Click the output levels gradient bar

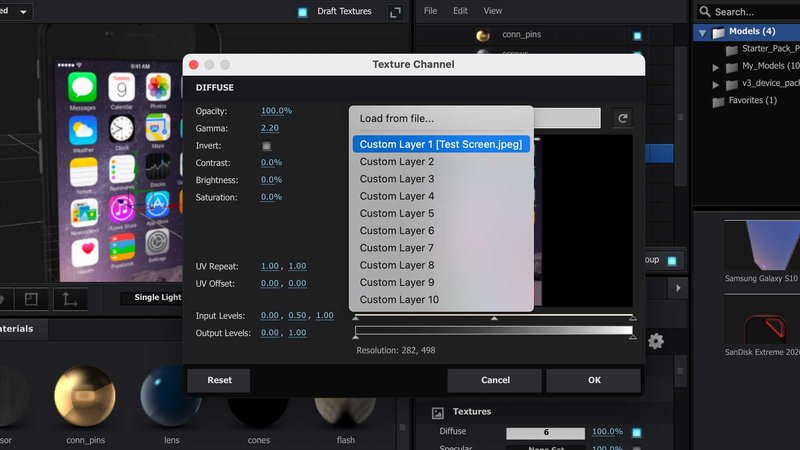pos(494,331)
